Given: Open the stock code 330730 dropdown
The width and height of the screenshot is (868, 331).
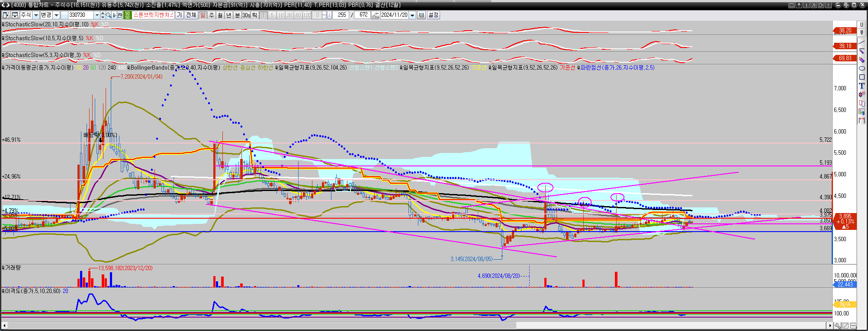Looking at the screenshot, I should click(96, 15).
